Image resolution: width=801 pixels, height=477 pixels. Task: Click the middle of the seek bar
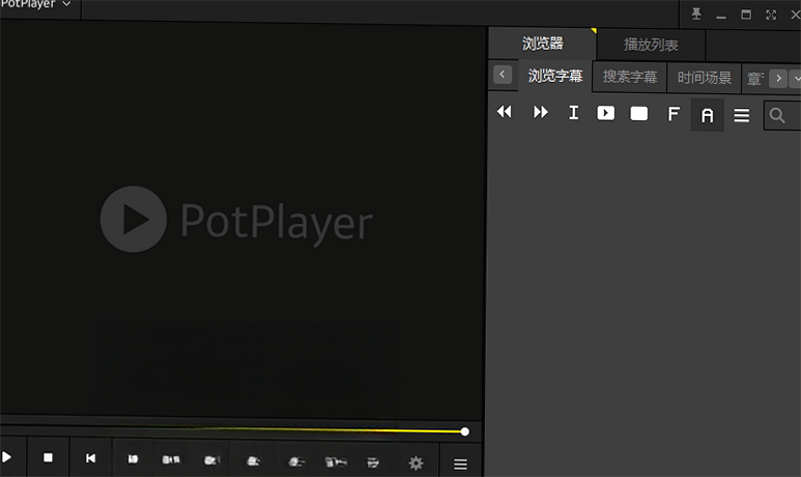point(232,429)
